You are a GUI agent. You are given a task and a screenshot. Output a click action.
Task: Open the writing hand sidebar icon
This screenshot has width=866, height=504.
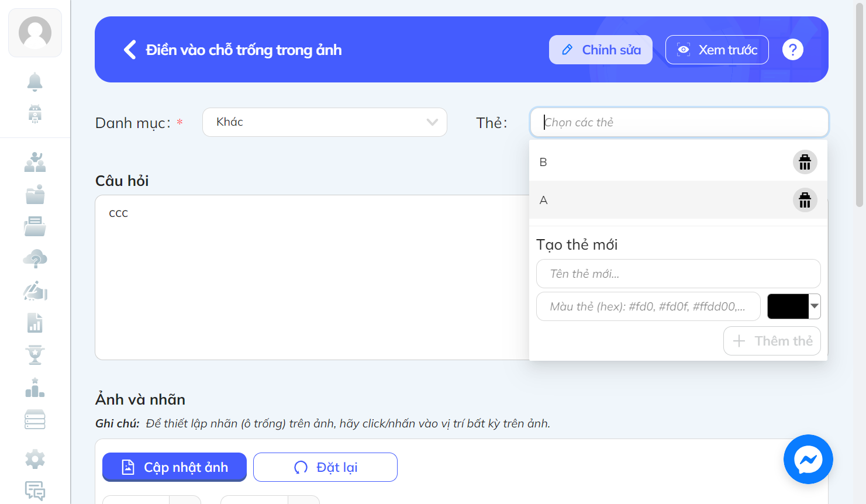tap(35, 291)
